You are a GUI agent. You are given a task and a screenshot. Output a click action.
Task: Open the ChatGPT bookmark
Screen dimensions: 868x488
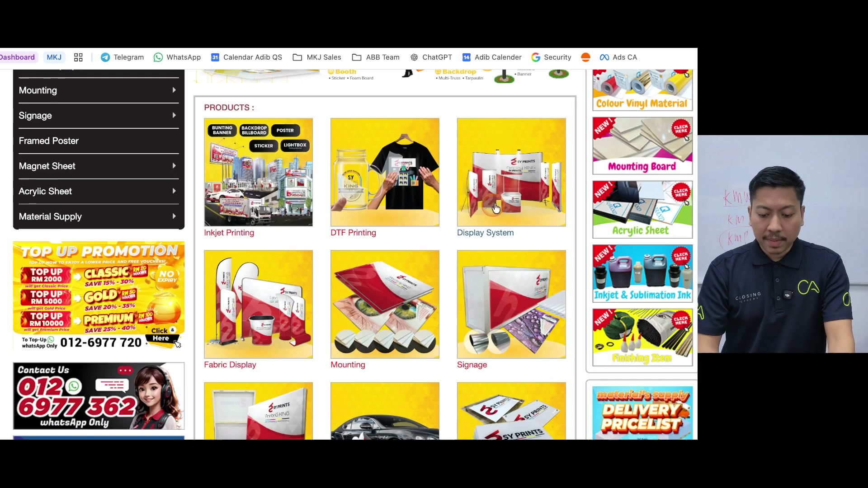(x=431, y=57)
